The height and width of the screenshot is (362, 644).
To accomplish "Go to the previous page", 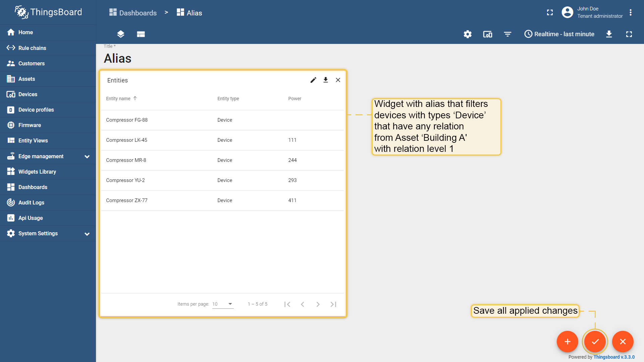I will pyautogui.click(x=303, y=304).
